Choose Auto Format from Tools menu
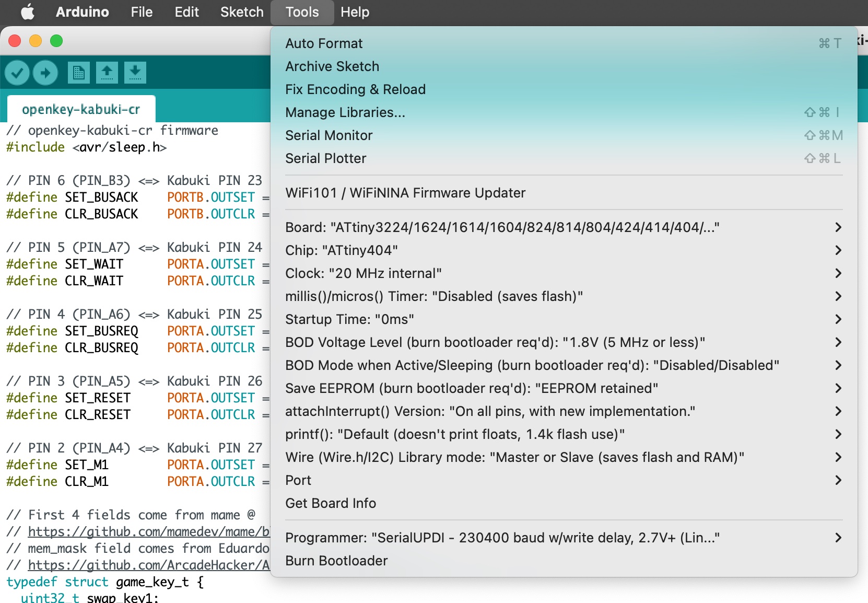The width and height of the screenshot is (868, 603). [x=564, y=43]
